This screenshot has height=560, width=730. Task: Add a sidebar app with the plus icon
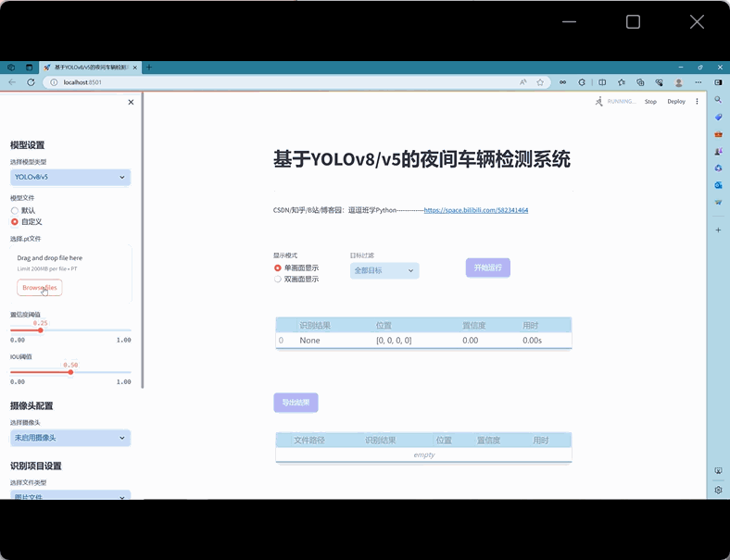point(718,230)
